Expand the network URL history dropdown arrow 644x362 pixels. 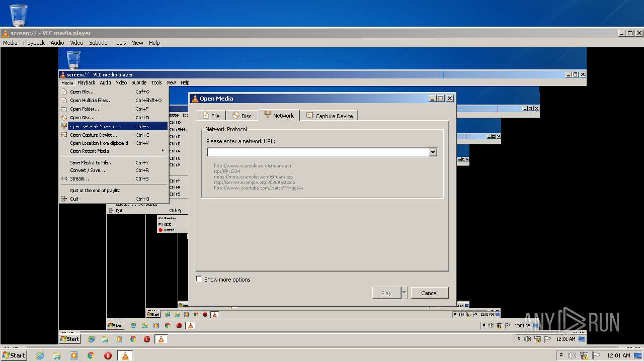433,152
